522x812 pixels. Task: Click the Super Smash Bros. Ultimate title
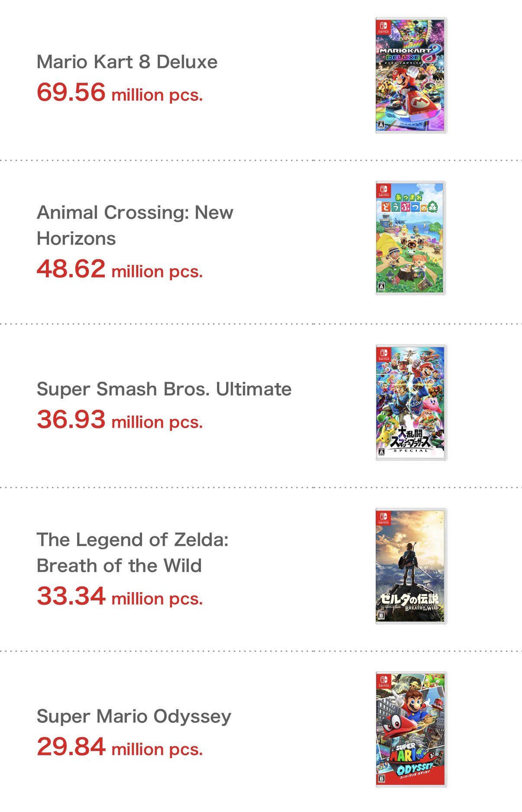[164, 389]
